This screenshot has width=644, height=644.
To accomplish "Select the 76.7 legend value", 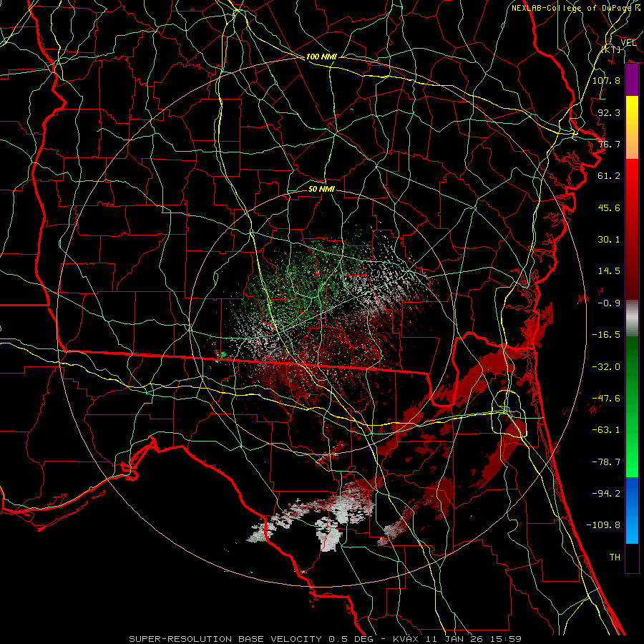I will coord(609,144).
